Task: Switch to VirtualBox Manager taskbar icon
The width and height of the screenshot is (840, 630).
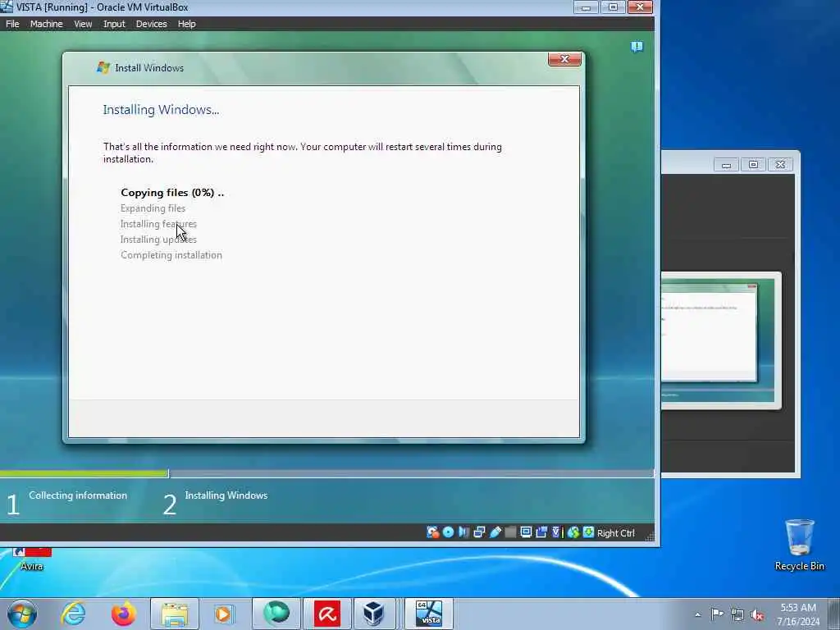Action: click(373, 614)
